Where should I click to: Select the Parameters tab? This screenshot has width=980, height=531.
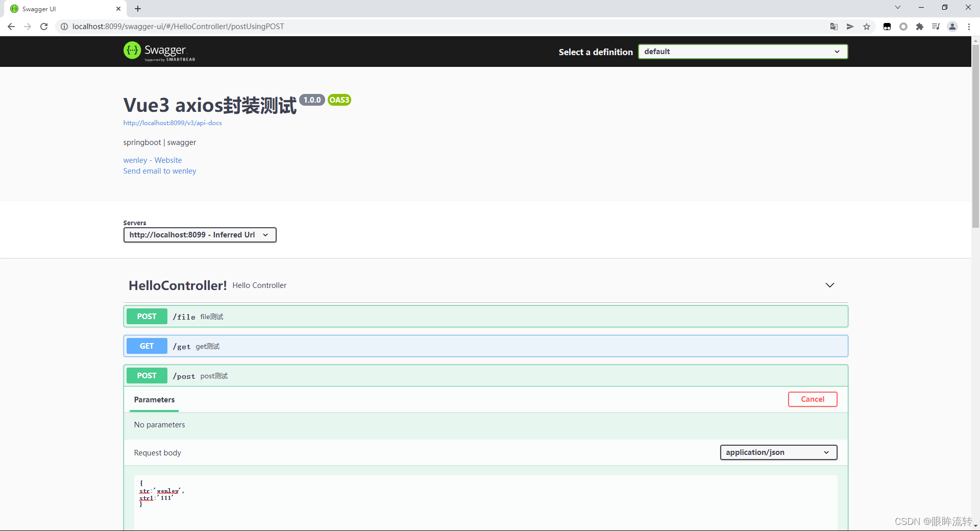(x=154, y=400)
